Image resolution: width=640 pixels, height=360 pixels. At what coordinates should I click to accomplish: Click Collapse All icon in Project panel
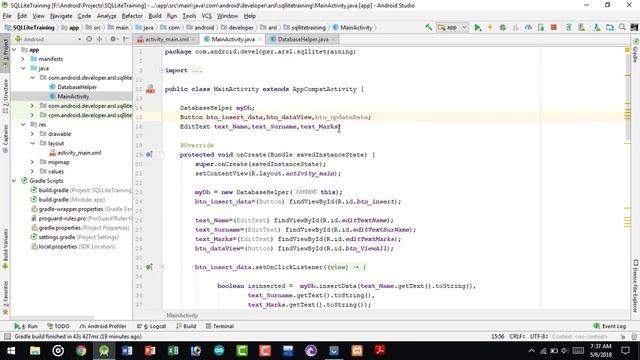[99, 39]
